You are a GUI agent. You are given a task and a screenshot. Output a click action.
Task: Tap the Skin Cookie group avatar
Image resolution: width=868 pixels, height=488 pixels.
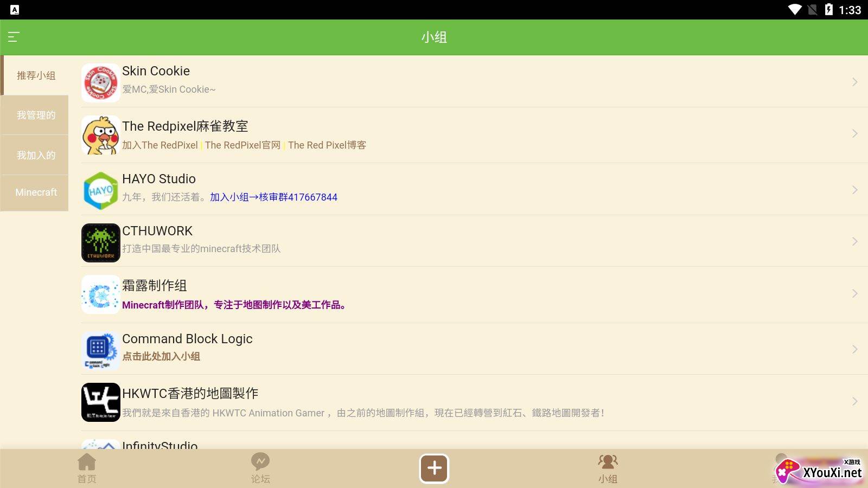click(100, 82)
